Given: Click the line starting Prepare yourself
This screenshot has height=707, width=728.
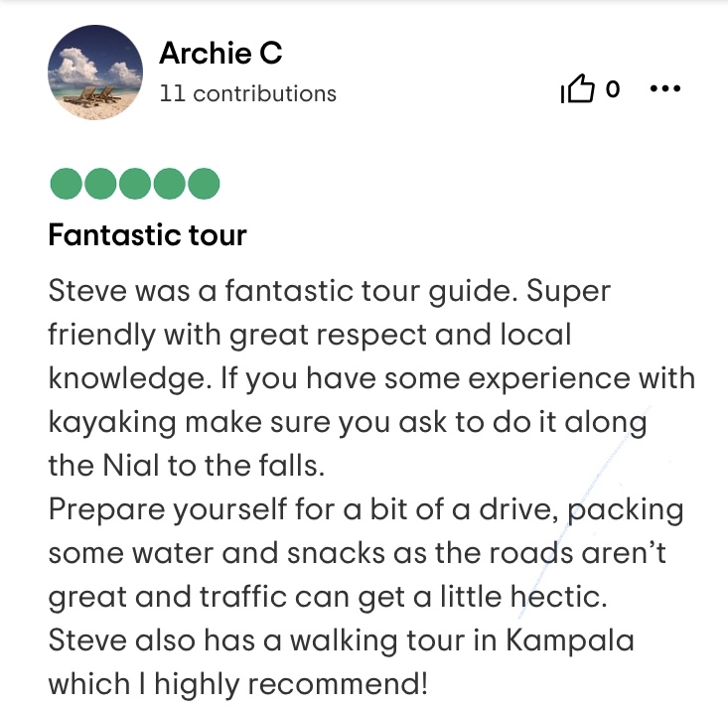Looking at the screenshot, I should [x=365, y=511].
